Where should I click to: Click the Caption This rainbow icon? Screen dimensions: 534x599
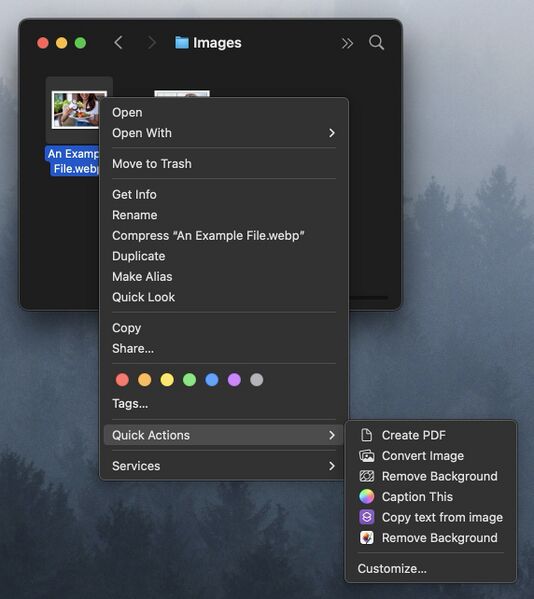coord(367,496)
